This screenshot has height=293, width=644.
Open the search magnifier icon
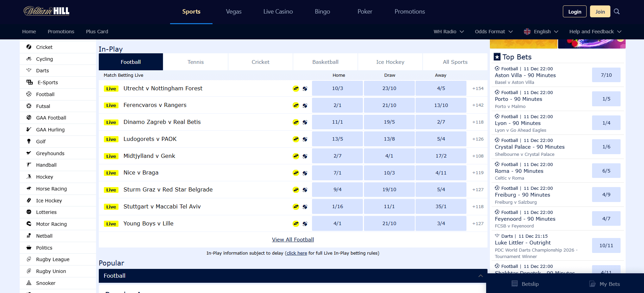pyautogui.click(x=617, y=12)
